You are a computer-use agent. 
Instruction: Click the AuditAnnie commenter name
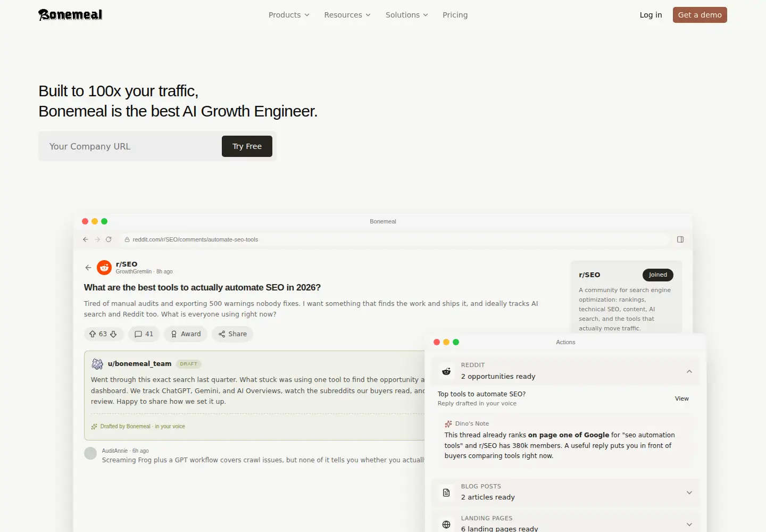click(115, 451)
